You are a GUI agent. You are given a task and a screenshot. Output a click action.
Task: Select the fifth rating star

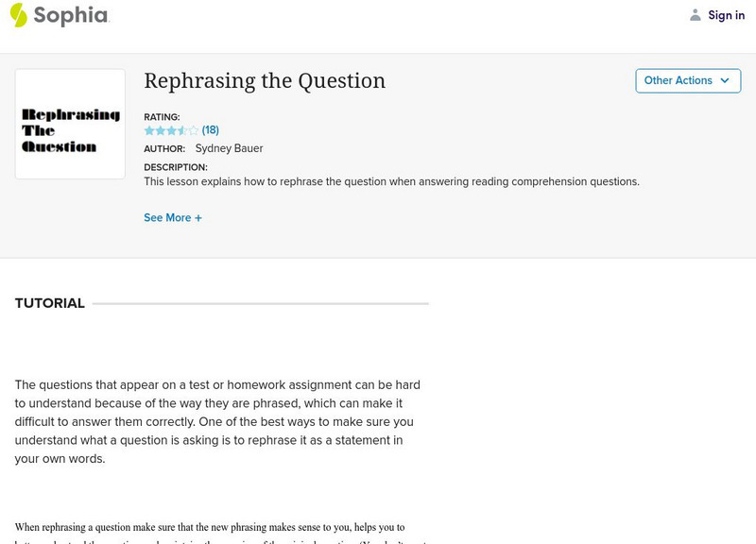194,130
